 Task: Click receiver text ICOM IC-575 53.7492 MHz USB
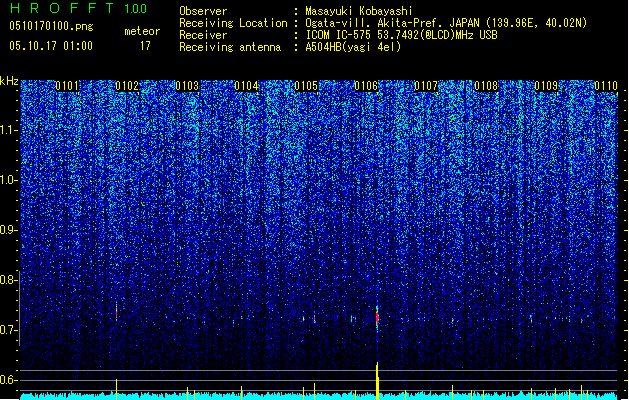click(401, 35)
